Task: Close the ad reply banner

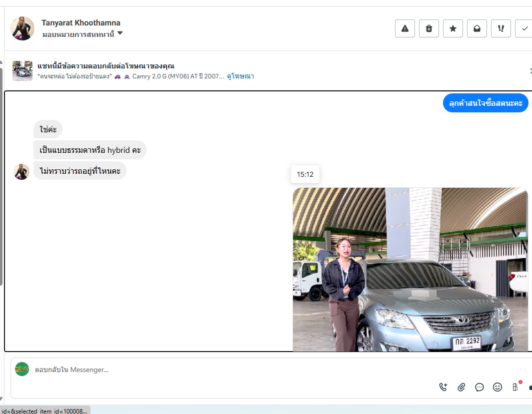Action: pyautogui.click(x=530, y=71)
